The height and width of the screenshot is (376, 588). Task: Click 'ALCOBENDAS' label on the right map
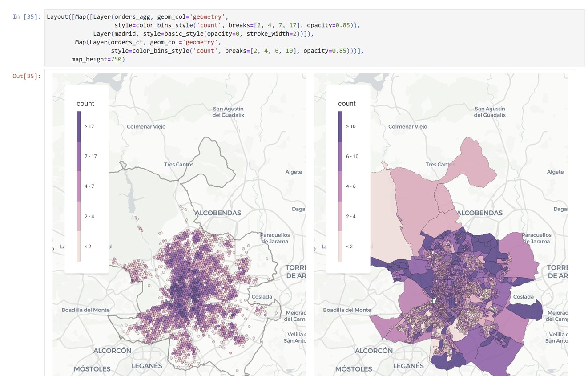(479, 213)
